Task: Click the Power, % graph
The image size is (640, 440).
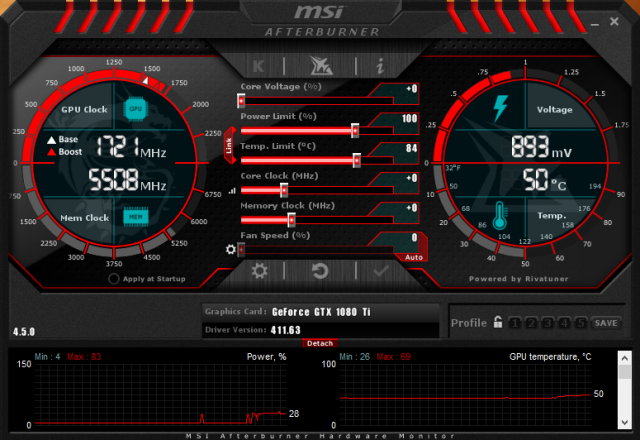Action: point(160,395)
